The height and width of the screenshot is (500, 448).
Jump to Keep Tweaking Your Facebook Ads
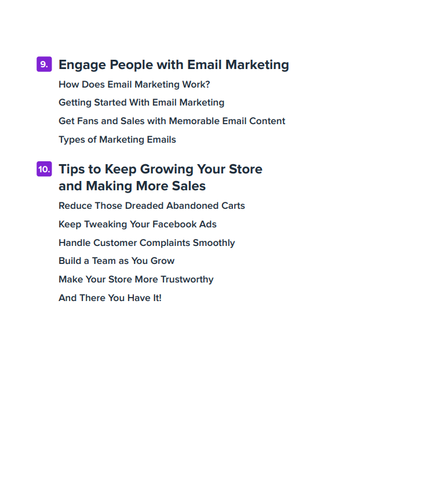pyautogui.click(x=137, y=224)
